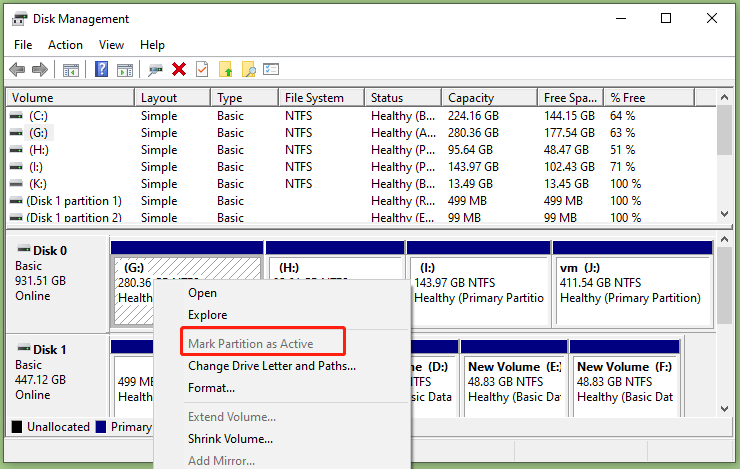Click disk pane scrollbar up arrow
This screenshot has width=740, height=469.
tap(724, 239)
